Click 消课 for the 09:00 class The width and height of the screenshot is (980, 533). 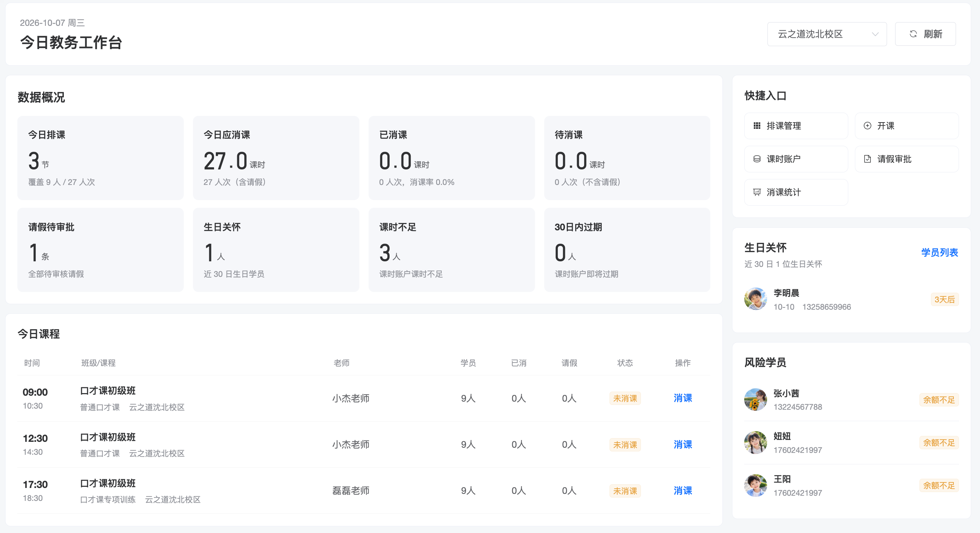683,398
